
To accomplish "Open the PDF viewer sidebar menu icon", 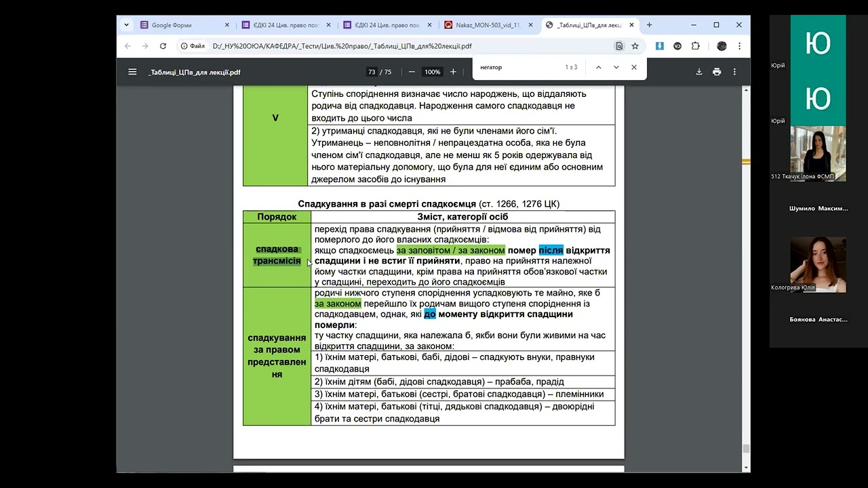I will pyautogui.click(x=132, y=72).
